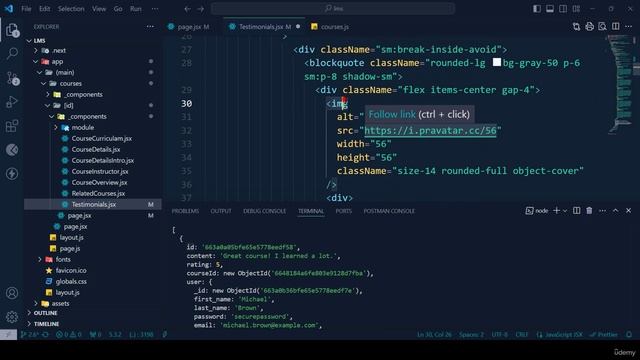
Task: Open the Run and Debug view
Action: coord(12,102)
